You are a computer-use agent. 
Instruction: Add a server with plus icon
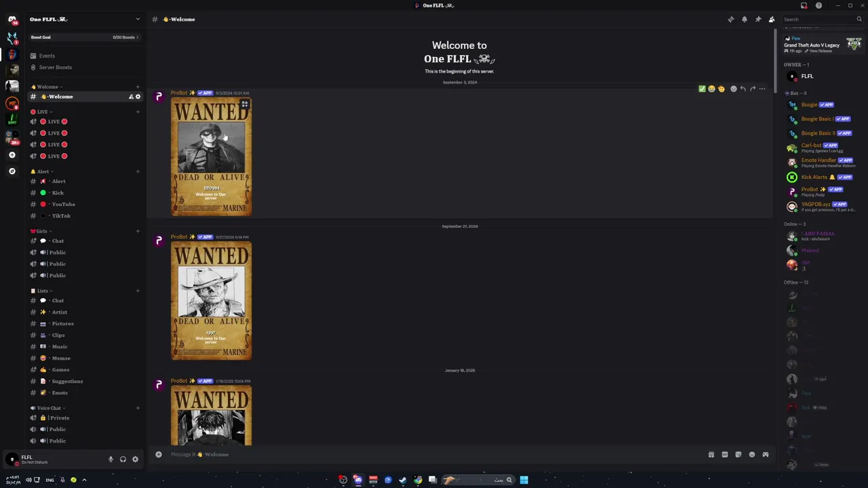tap(12, 155)
